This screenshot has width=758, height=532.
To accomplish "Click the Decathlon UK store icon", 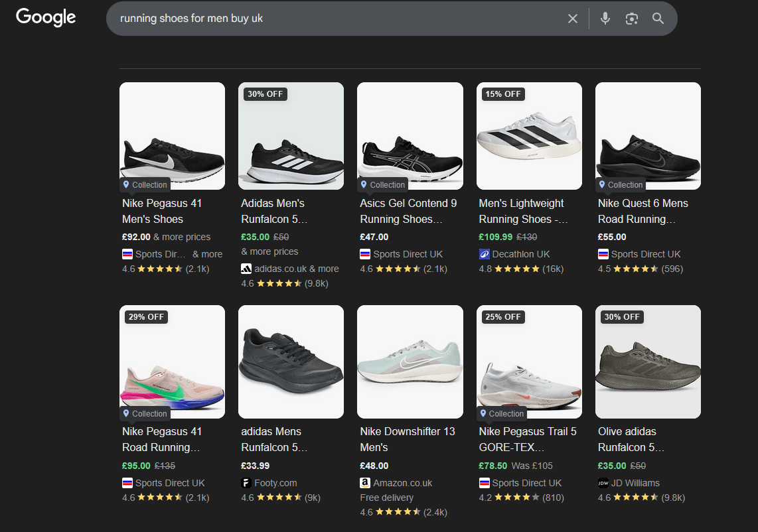I will (484, 253).
